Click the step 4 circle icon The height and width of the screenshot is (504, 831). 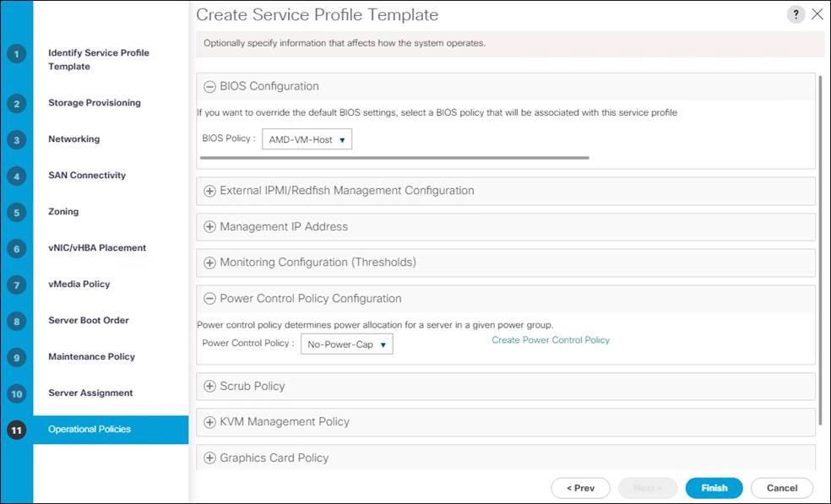coord(16,176)
